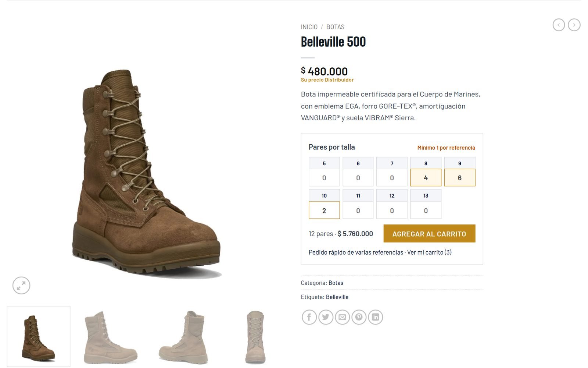The image size is (588, 368).
Task: Select the second tan boot thumbnail
Action: [183, 337]
